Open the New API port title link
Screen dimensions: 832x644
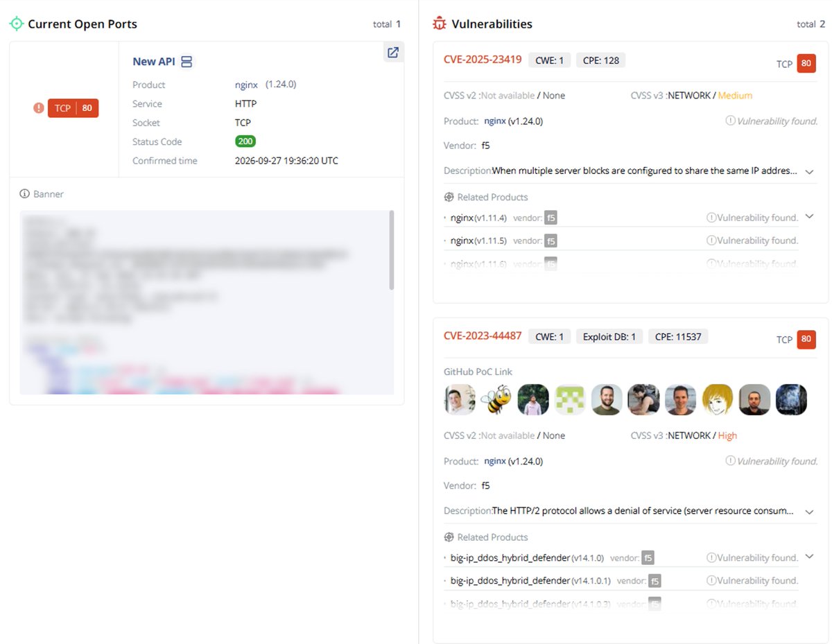[154, 62]
